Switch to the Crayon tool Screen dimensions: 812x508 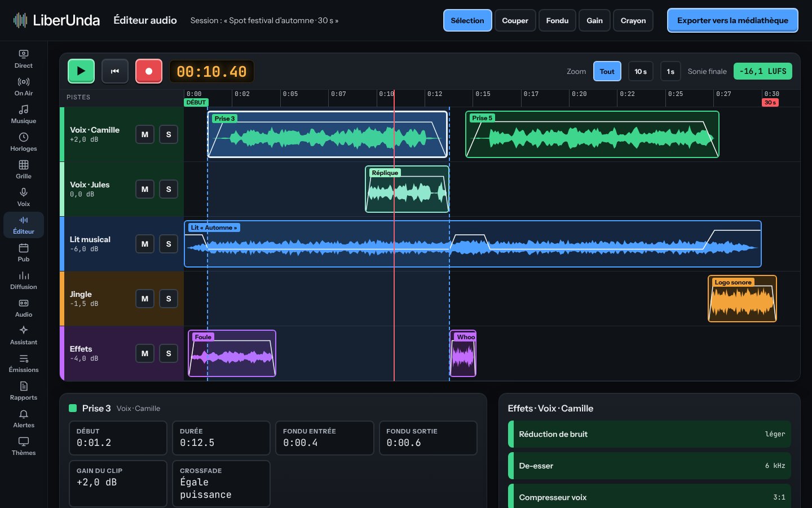click(633, 20)
